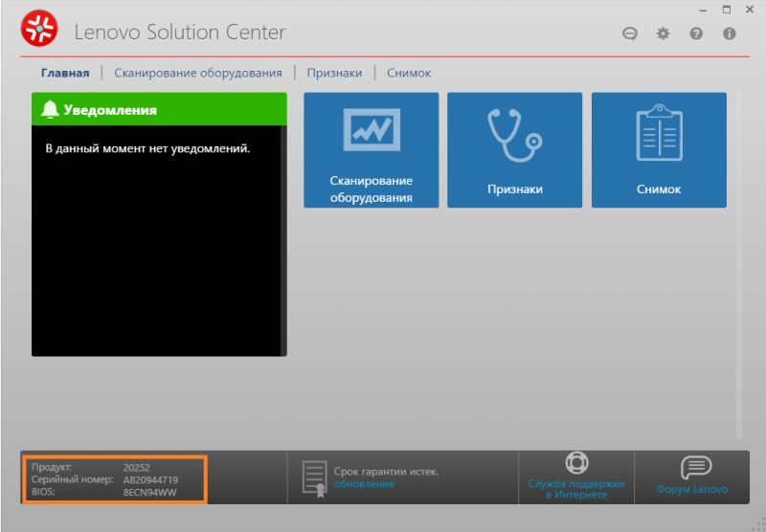
Task: Open the information (i) icon
Action: (x=729, y=33)
